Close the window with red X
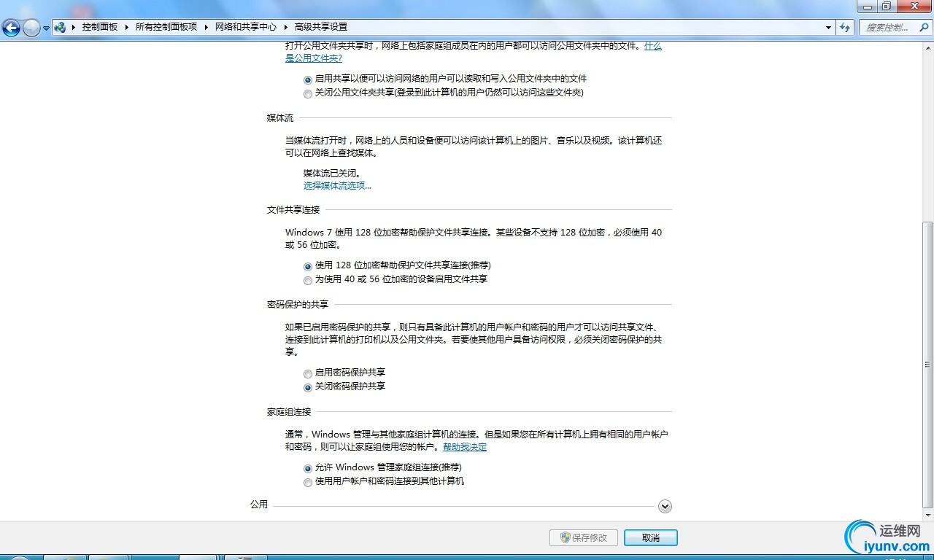Image resolution: width=934 pixels, height=560 pixels. click(x=914, y=6)
